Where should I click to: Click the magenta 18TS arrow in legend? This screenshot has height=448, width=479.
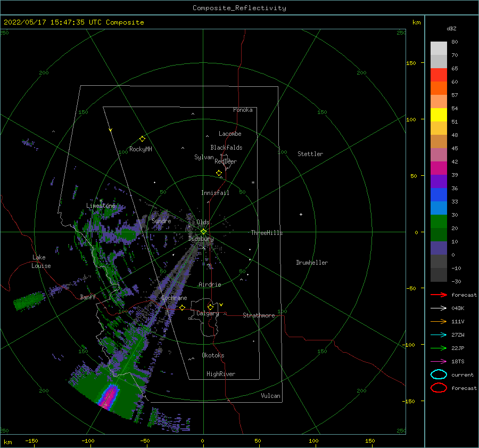click(439, 362)
